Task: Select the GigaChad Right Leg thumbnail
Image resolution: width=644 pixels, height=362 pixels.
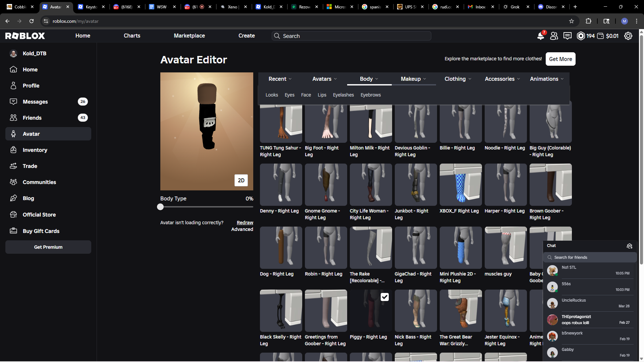Action: click(x=416, y=248)
